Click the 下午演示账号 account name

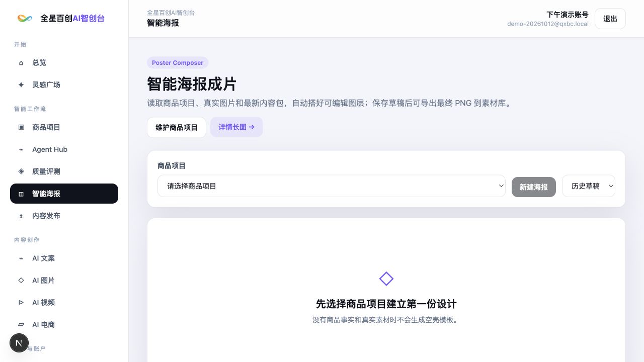568,15
